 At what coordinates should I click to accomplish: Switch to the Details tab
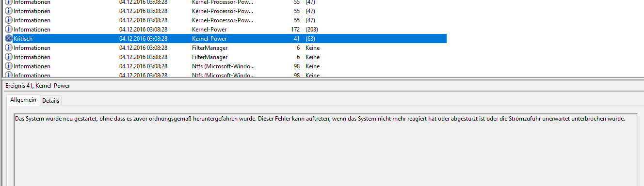[50, 100]
